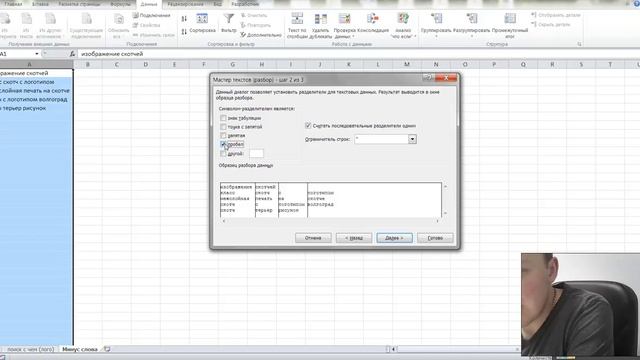This screenshot has height=360, width=640.
Task: Open the What-If Analysis ribbon button
Action: (x=403, y=25)
